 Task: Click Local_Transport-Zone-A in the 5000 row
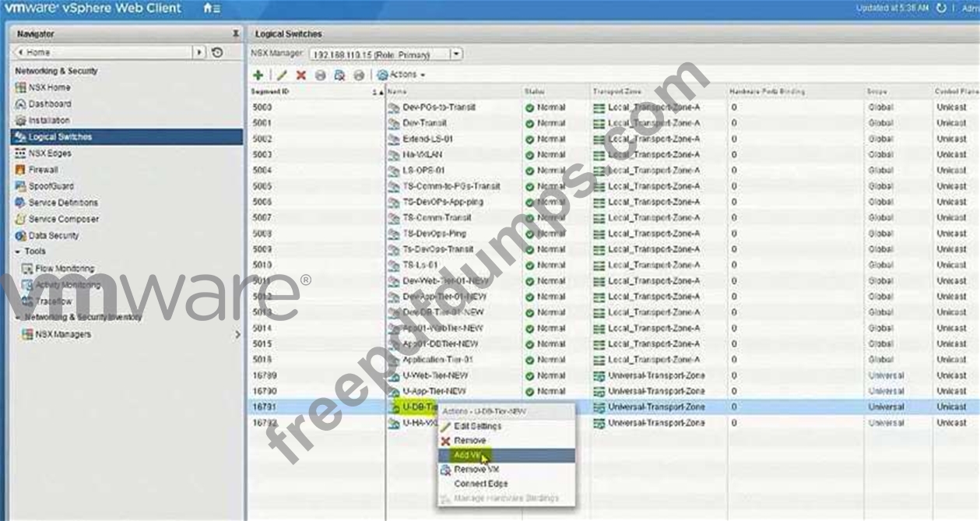(x=654, y=107)
